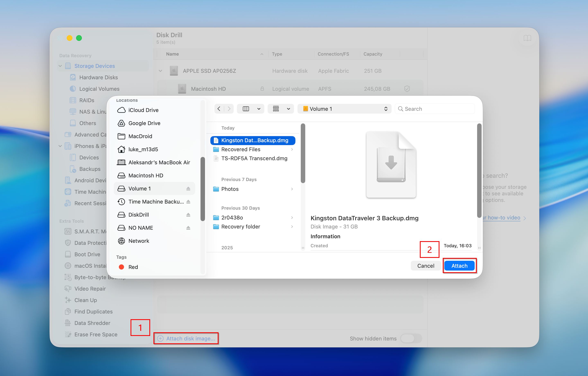Open Find Duplicates tool
The height and width of the screenshot is (376, 588).
(89, 312)
